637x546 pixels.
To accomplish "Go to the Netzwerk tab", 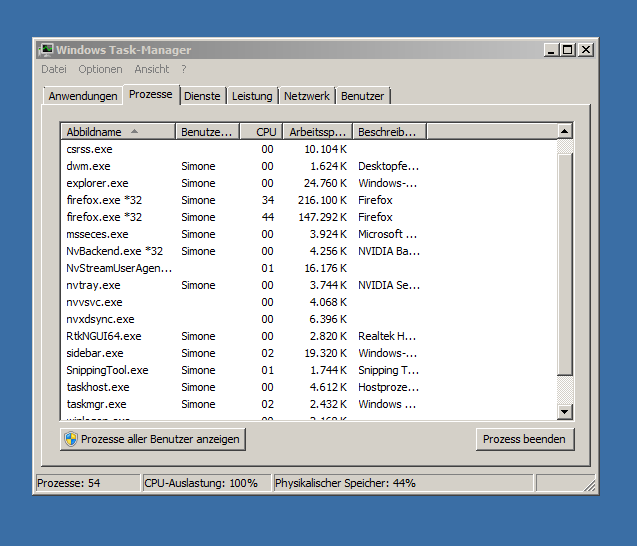I will (x=307, y=96).
